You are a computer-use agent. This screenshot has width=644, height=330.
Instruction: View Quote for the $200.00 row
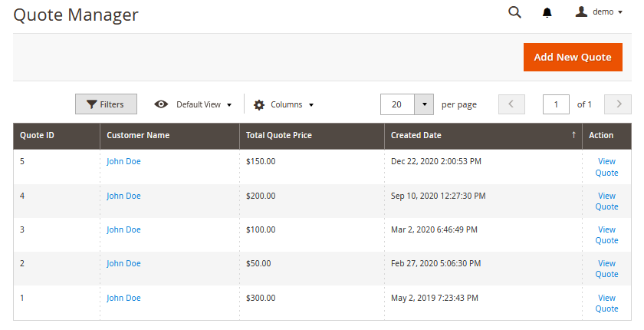coord(606,201)
